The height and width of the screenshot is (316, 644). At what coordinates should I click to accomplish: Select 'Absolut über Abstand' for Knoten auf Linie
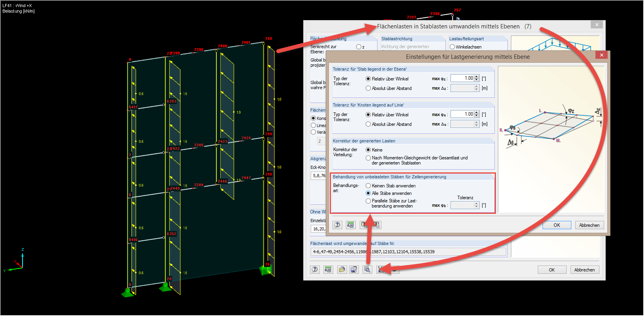click(368, 124)
